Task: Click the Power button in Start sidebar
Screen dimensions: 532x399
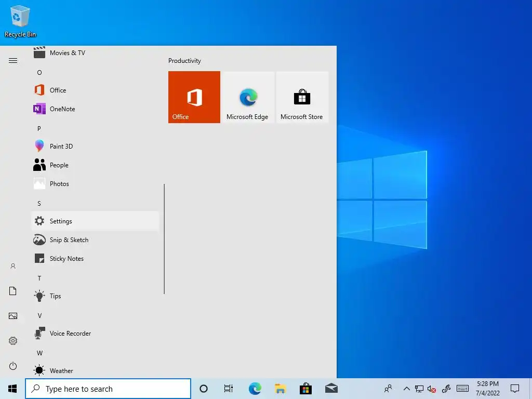Action: pyautogui.click(x=13, y=366)
